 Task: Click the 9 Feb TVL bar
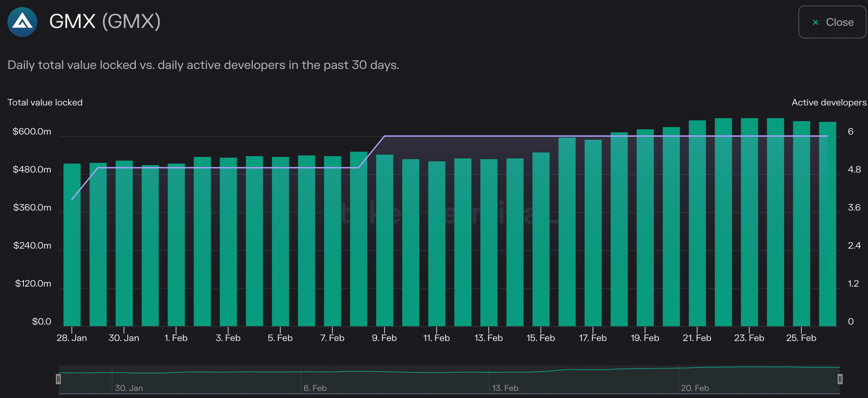pos(384,240)
